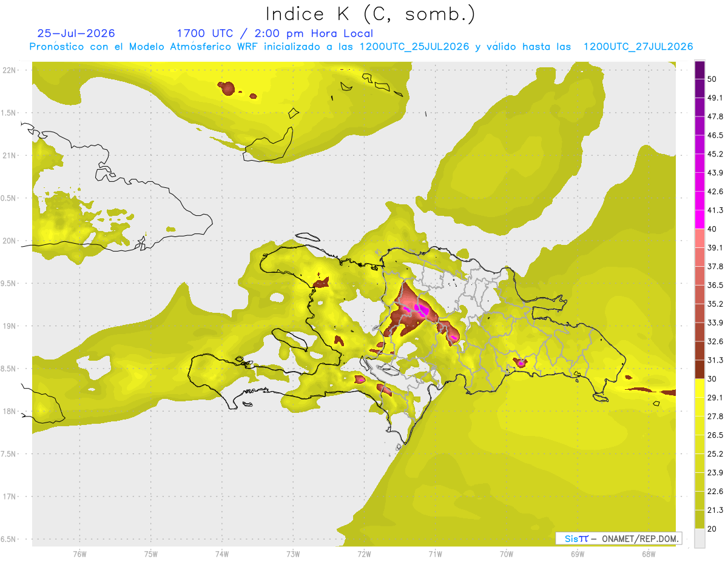This screenshot has width=728, height=562.
Task: Click the longitude axis label "68W"
Action: [648, 554]
